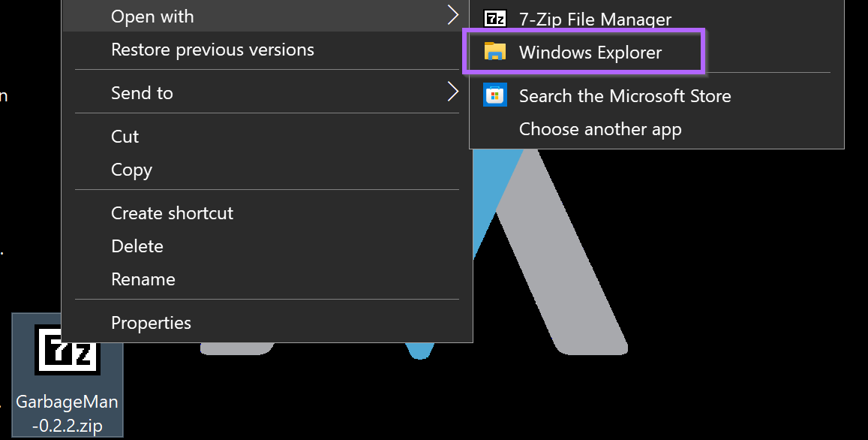The image size is (868, 440).
Task: Delete the selected file
Action: click(x=137, y=246)
